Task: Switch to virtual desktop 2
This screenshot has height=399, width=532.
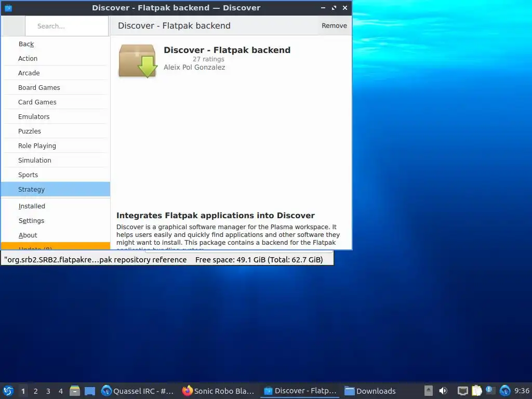Action: pos(36,391)
